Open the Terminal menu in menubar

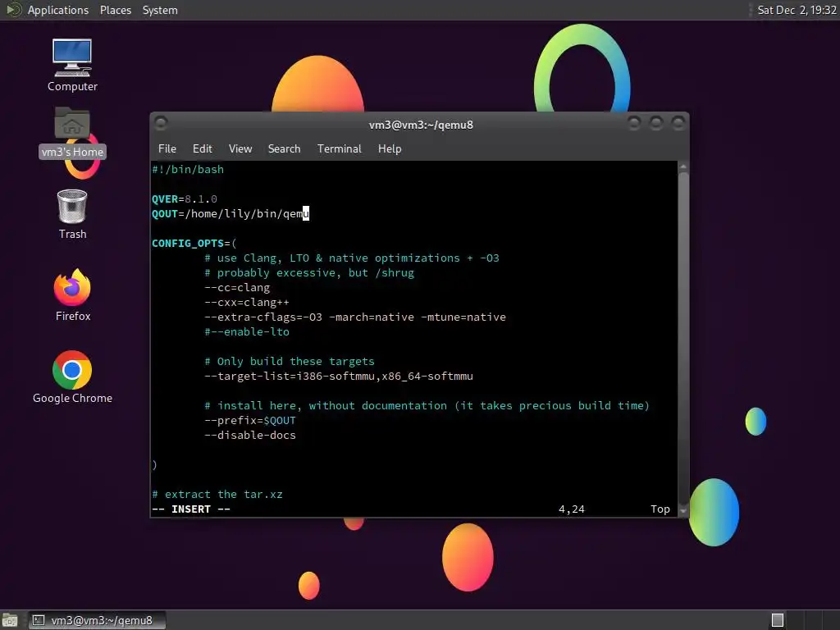coord(339,149)
